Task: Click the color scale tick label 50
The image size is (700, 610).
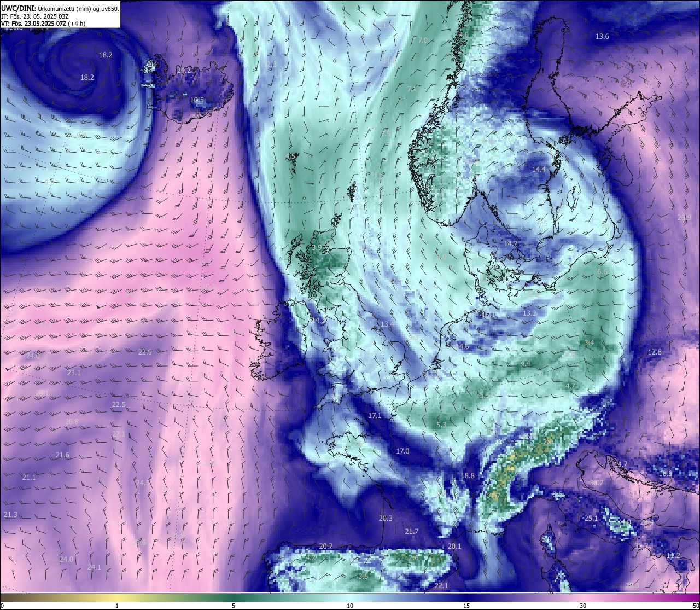Action: (695, 606)
